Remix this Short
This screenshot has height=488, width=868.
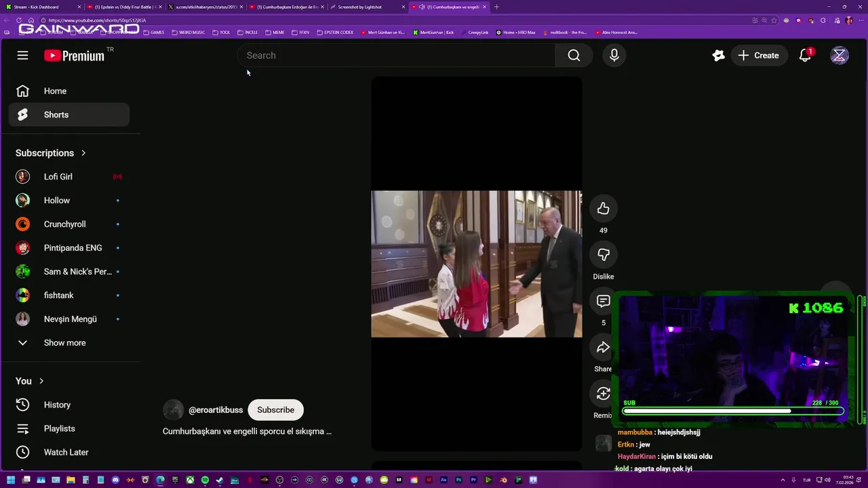tap(604, 394)
